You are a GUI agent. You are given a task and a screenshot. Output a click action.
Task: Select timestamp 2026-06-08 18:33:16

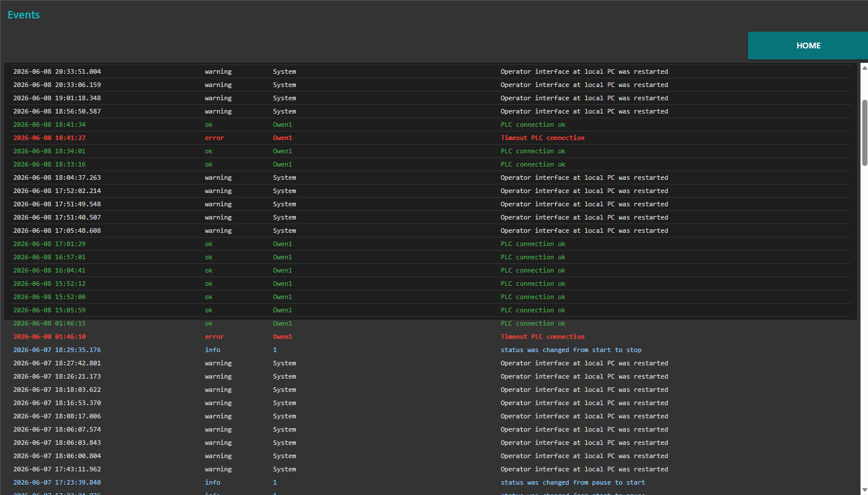click(x=50, y=164)
